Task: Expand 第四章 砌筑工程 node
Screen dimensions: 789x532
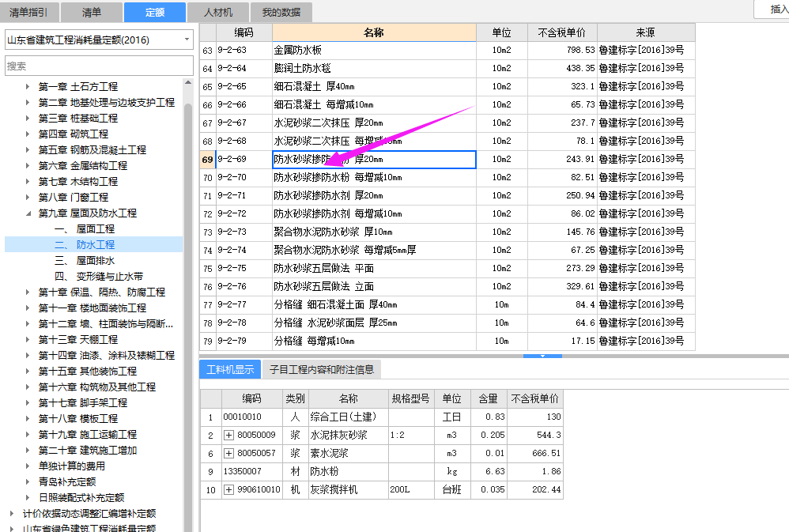Action: (x=28, y=134)
